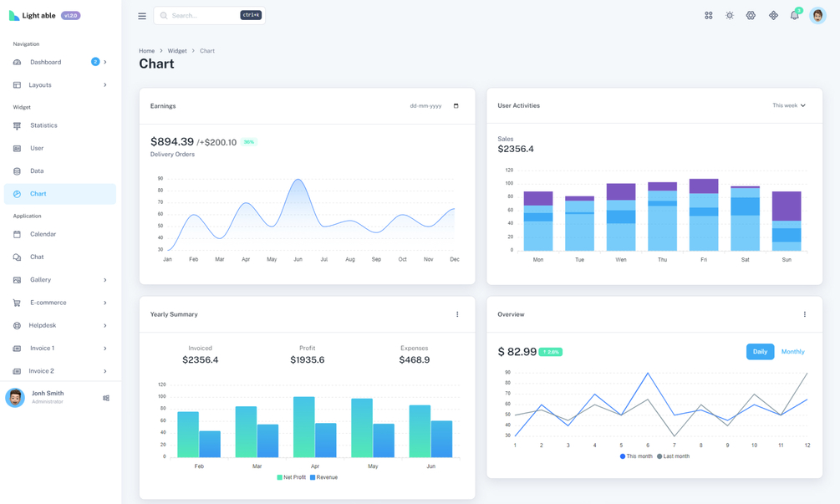Click the E-commerce cart icon
This screenshot has height=504, width=840.
(18, 303)
